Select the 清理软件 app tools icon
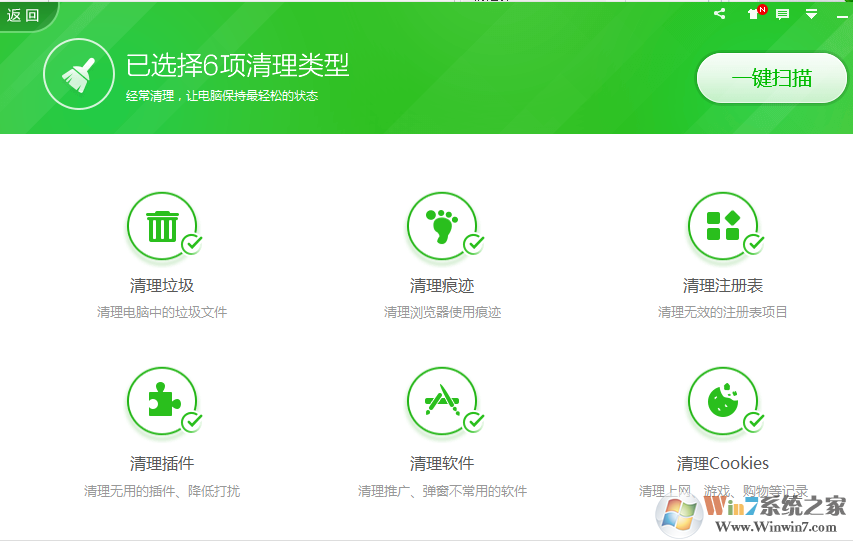The width and height of the screenshot is (853, 541). (442, 401)
